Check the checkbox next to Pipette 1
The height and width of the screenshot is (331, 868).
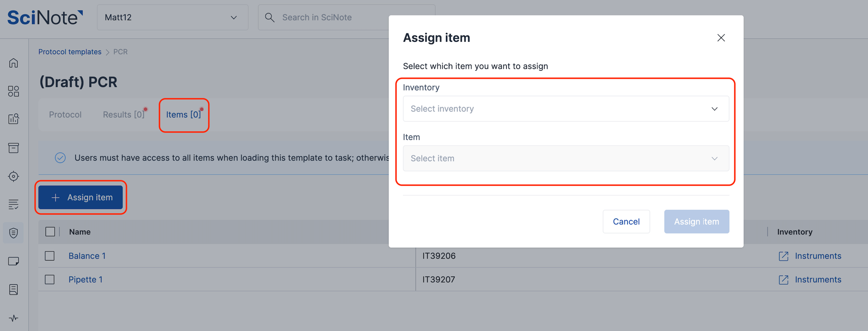tap(50, 279)
